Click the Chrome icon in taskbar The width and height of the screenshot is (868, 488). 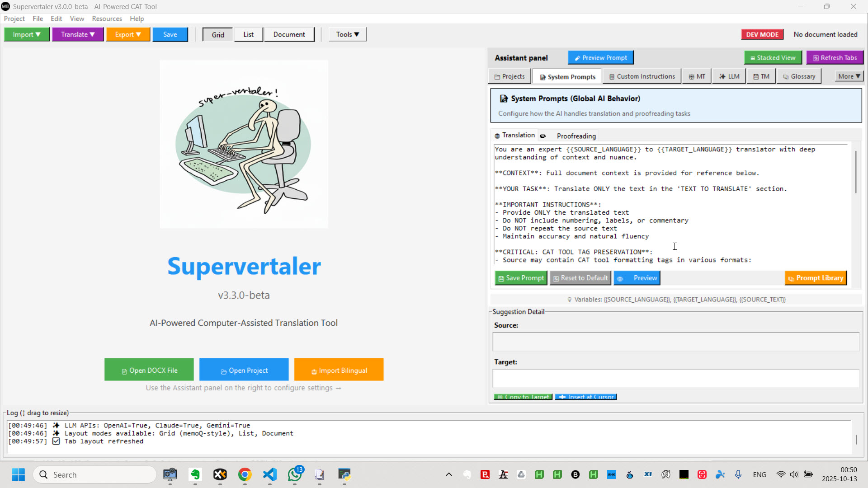pyautogui.click(x=245, y=474)
